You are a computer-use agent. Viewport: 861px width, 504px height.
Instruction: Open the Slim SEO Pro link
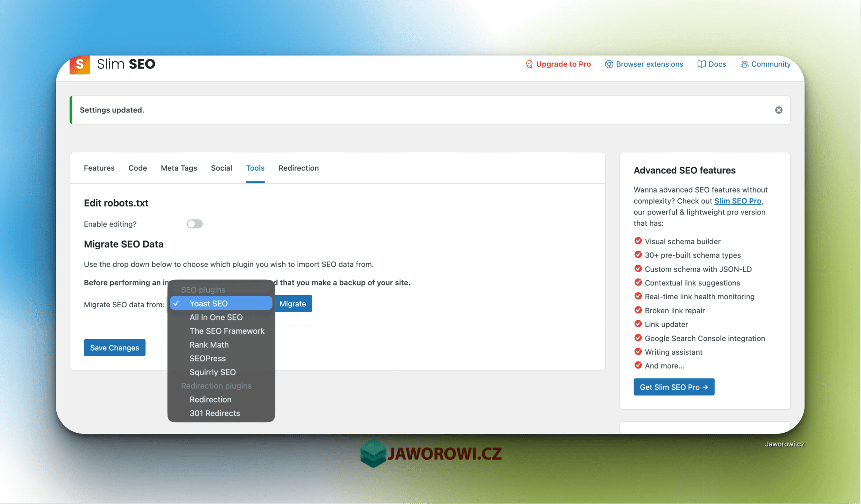tap(738, 201)
